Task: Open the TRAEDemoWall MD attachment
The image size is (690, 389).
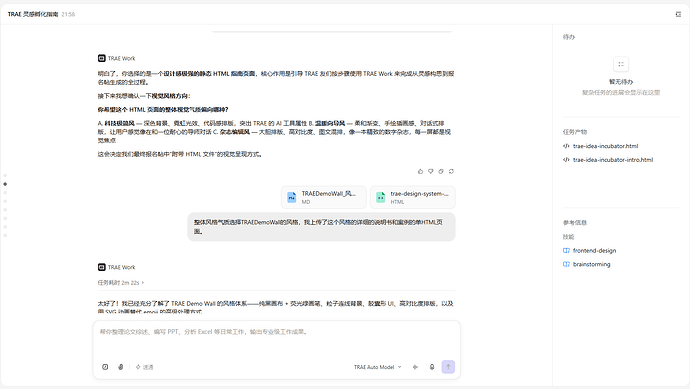Action: tap(324, 197)
